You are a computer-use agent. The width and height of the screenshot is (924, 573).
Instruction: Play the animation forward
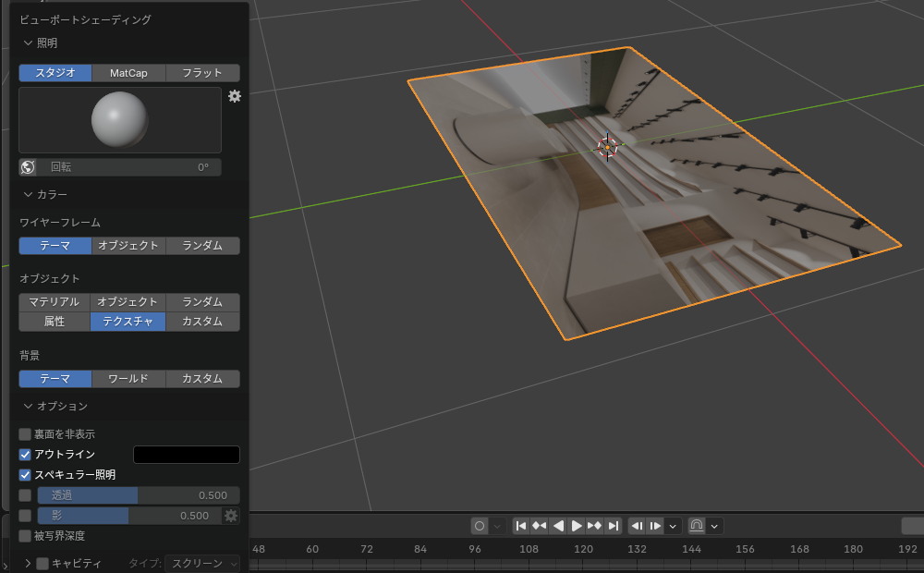click(x=577, y=526)
